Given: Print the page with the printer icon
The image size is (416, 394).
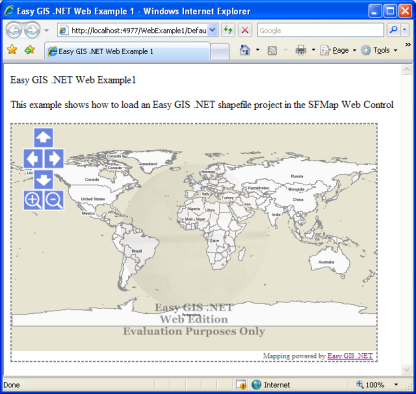Looking at the screenshot, I should point(301,50).
